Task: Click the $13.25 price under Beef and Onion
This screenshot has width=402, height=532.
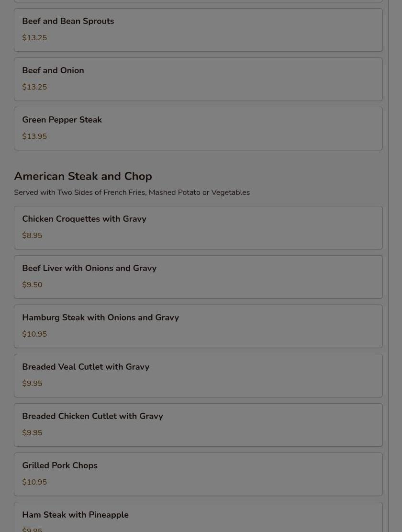Action: (34, 87)
